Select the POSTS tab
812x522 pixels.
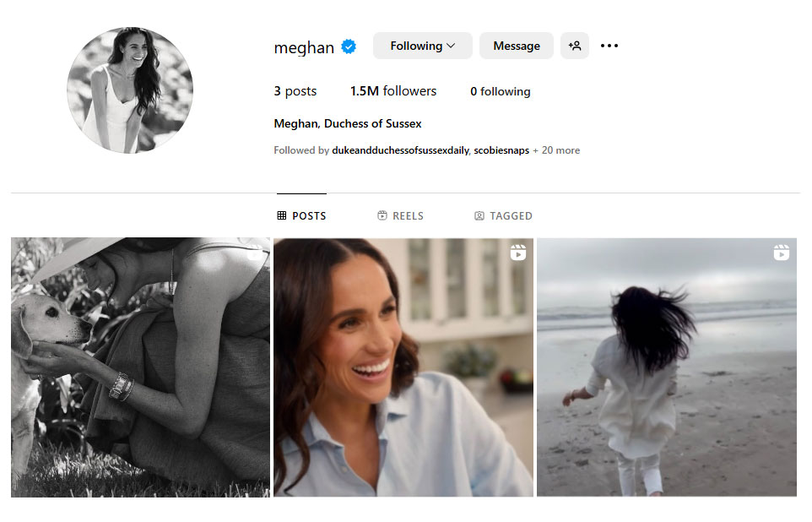301,215
